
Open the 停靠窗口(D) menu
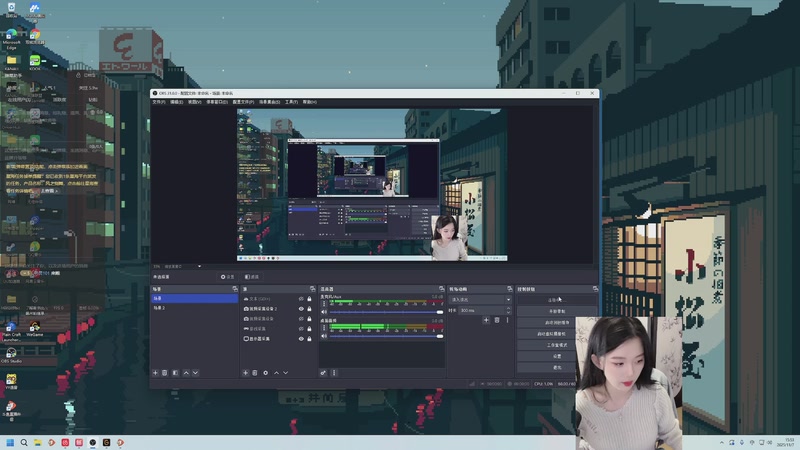pyautogui.click(x=217, y=102)
